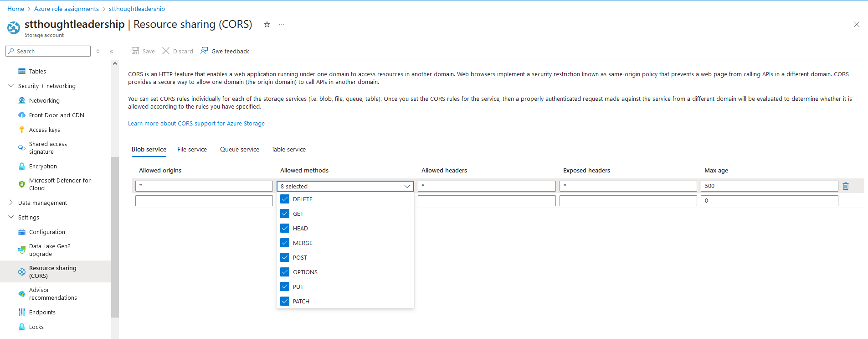Click the storage account logo icon
868x339 pixels.
coord(14,28)
